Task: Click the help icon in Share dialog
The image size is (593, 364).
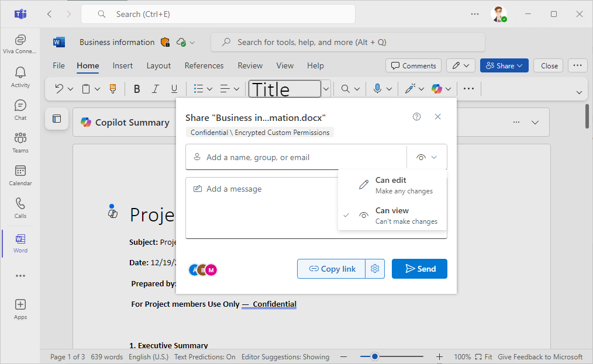Action: [x=416, y=117]
